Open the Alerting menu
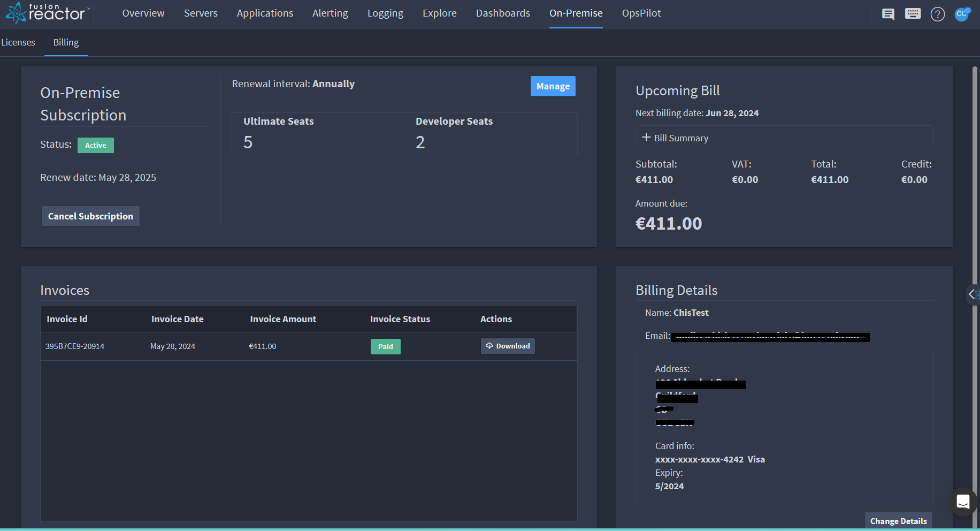 coord(330,13)
